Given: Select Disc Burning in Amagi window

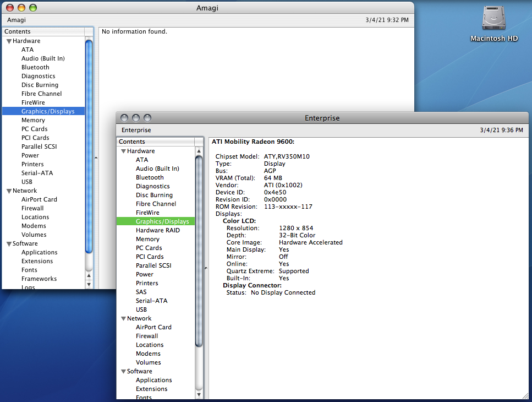Looking at the screenshot, I should (40, 85).
